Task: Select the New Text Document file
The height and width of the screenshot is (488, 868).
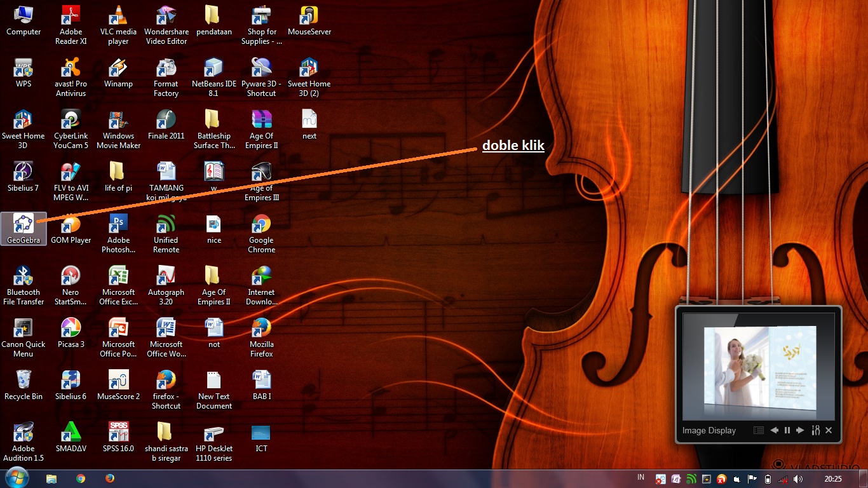Action: pos(214,390)
